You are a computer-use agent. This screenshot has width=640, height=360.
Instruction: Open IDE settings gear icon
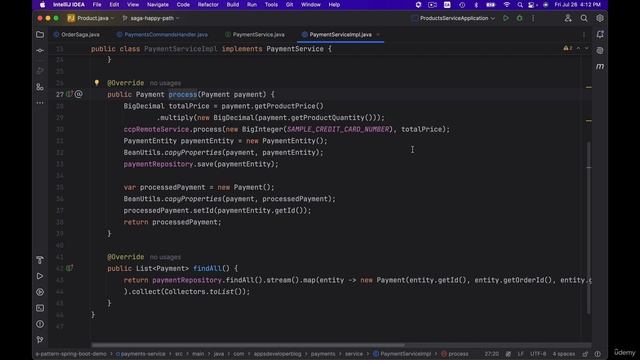click(600, 18)
